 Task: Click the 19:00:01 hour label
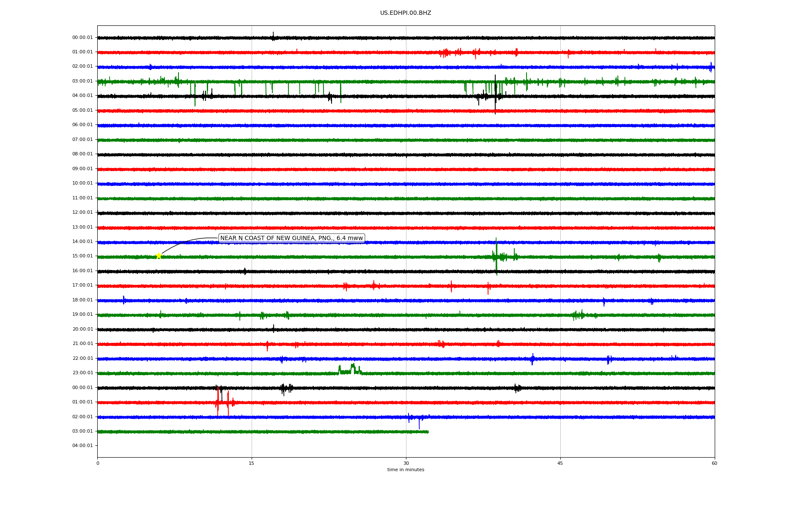[82, 315]
